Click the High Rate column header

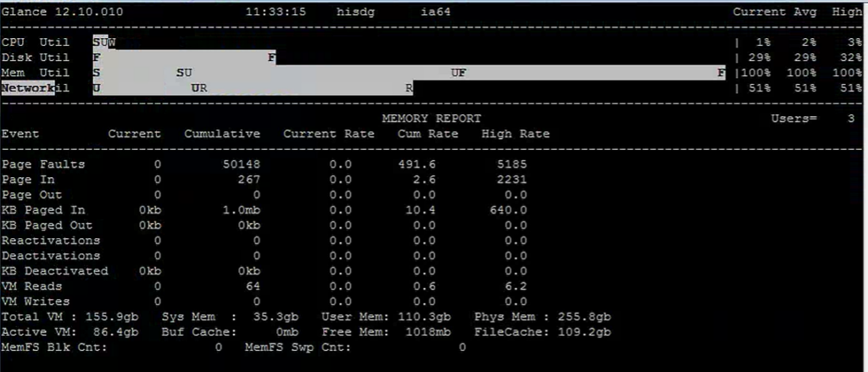point(515,134)
